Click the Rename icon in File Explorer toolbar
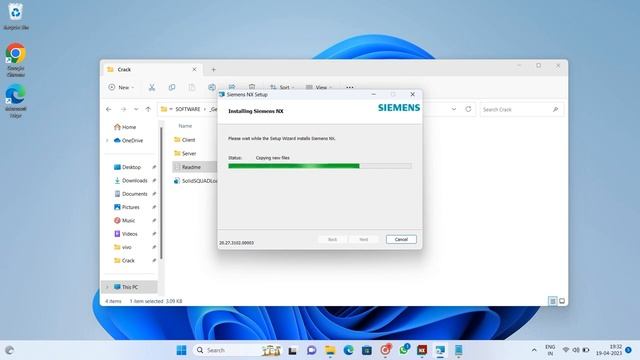640x360 pixels. (x=212, y=87)
